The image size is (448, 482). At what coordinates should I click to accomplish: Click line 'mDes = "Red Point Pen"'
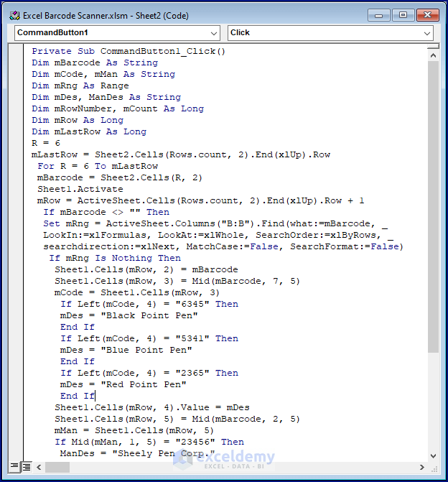[x=123, y=384]
